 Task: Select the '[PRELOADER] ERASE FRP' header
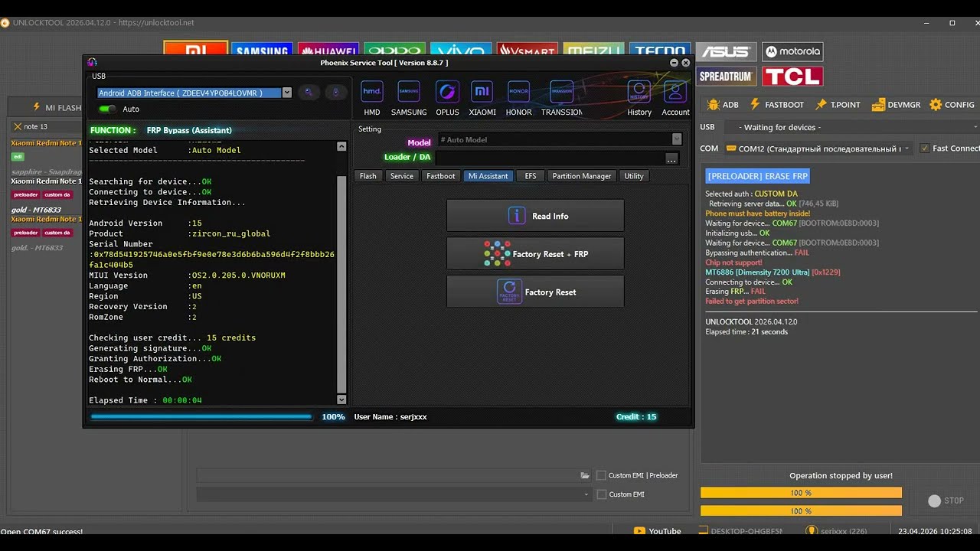coord(757,176)
